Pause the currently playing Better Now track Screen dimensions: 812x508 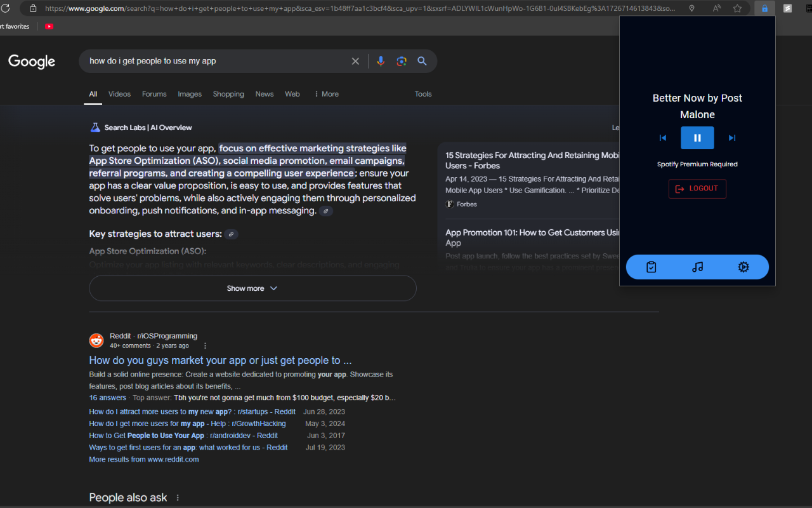pos(697,138)
